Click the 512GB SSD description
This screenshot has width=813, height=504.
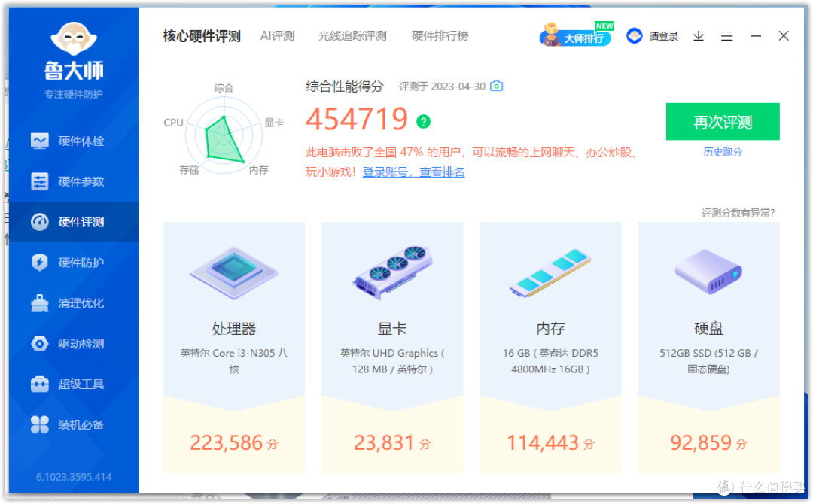coord(708,361)
